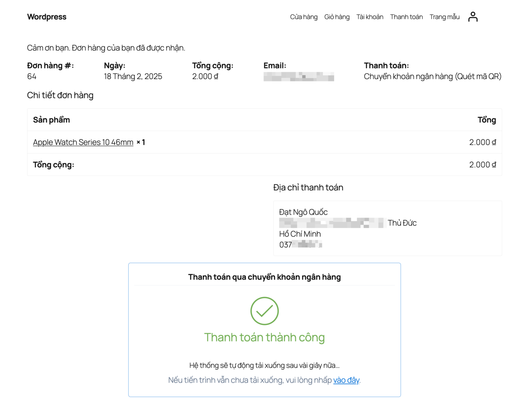The height and width of the screenshot is (419, 532).
Task: Click the order date 18 Tháng 2, 2025
Action: pyautogui.click(x=133, y=76)
